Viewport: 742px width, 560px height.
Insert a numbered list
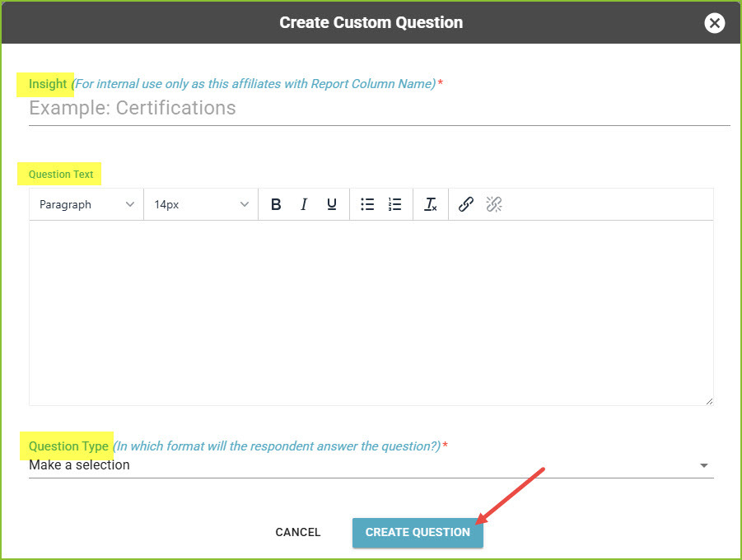pyautogui.click(x=394, y=204)
